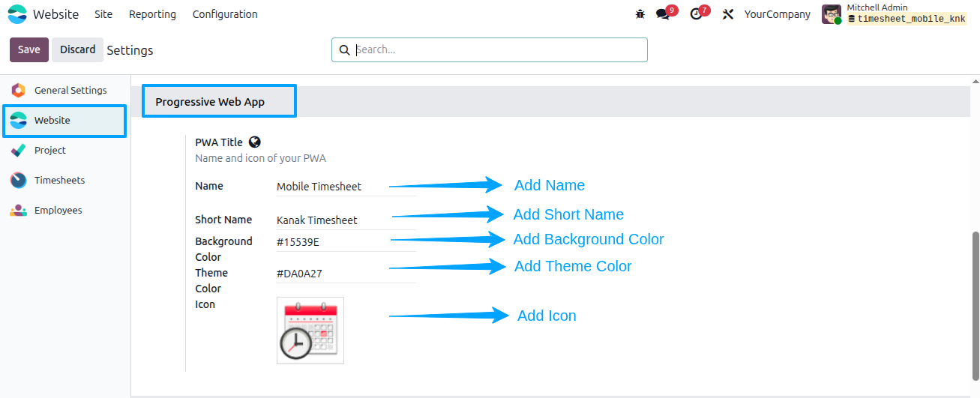Click the Website app logo icon

[x=17, y=14]
